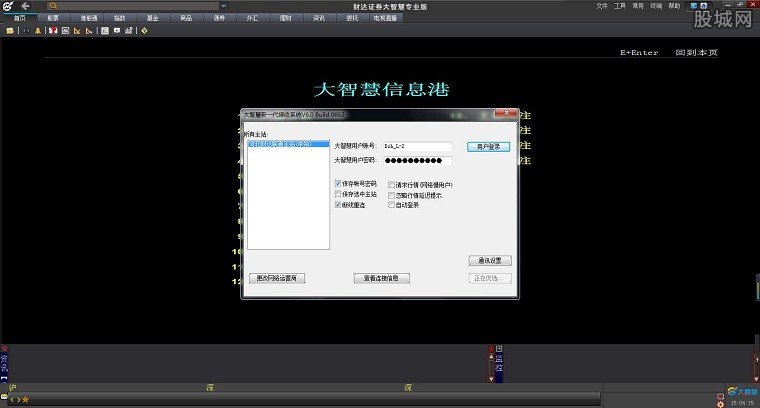Click the 更改网络运营商 button
The image size is (760, 408).
(x=277, y=278)
